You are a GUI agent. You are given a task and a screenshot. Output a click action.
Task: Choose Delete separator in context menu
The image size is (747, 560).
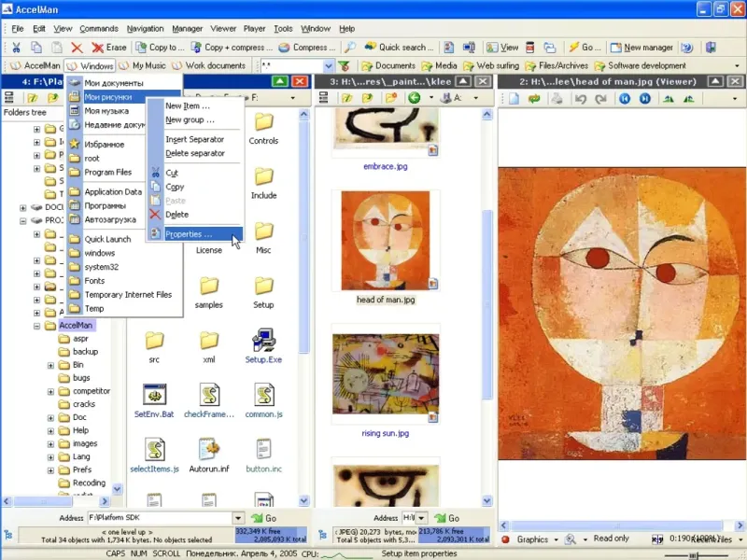tap(195, 153)
